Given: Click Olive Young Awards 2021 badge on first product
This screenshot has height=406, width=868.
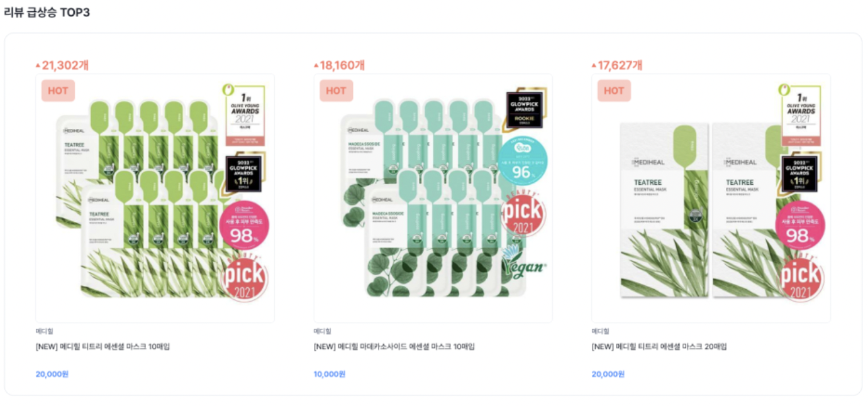Looking at the screenshot, I should pyautogui.click(x=245, y=115).
